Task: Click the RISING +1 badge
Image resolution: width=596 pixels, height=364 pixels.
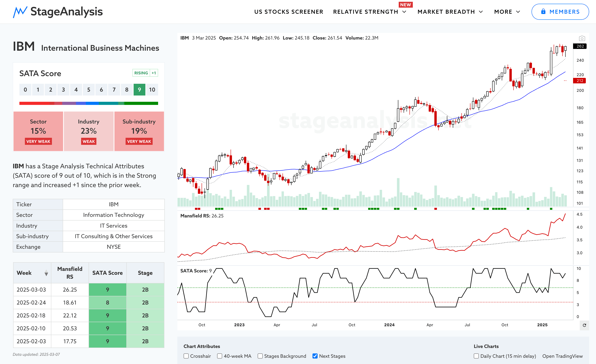Action: (145, 73)
